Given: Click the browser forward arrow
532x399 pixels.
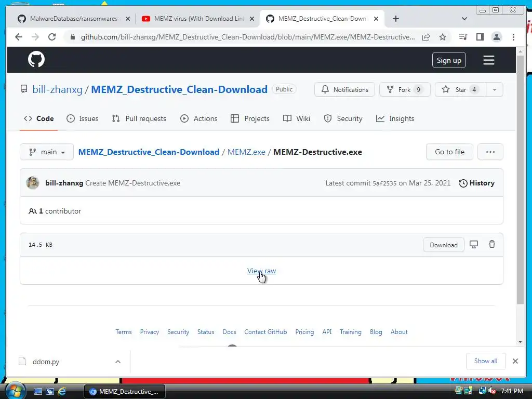Looking at the screenshot, I should pyautogui.click(x=35, y=37).
